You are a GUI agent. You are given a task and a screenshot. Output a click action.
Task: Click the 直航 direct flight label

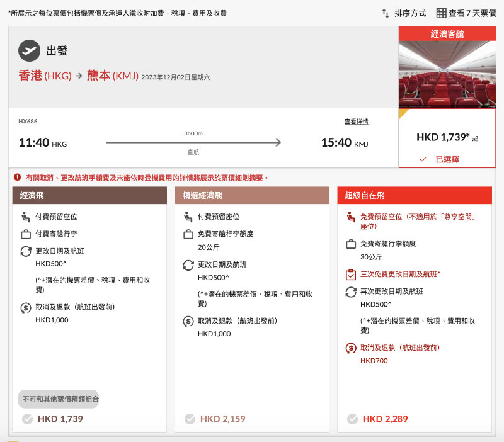(x=193, y=152)
